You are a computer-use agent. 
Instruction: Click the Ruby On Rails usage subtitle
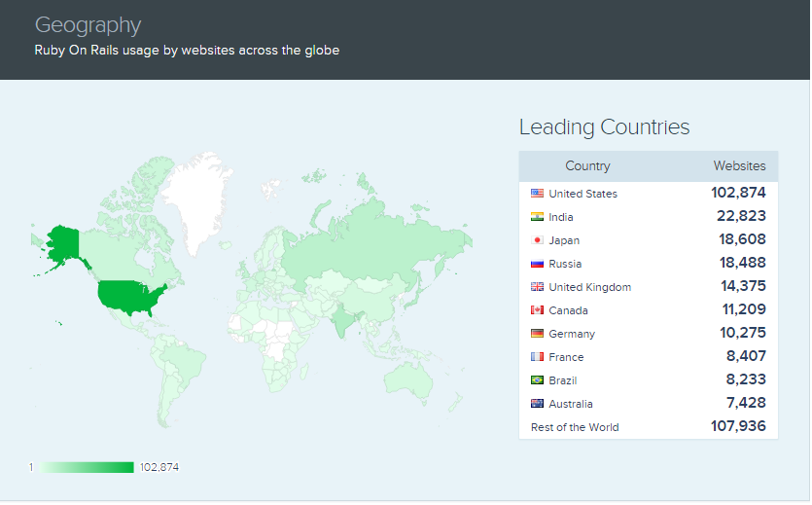187,51
